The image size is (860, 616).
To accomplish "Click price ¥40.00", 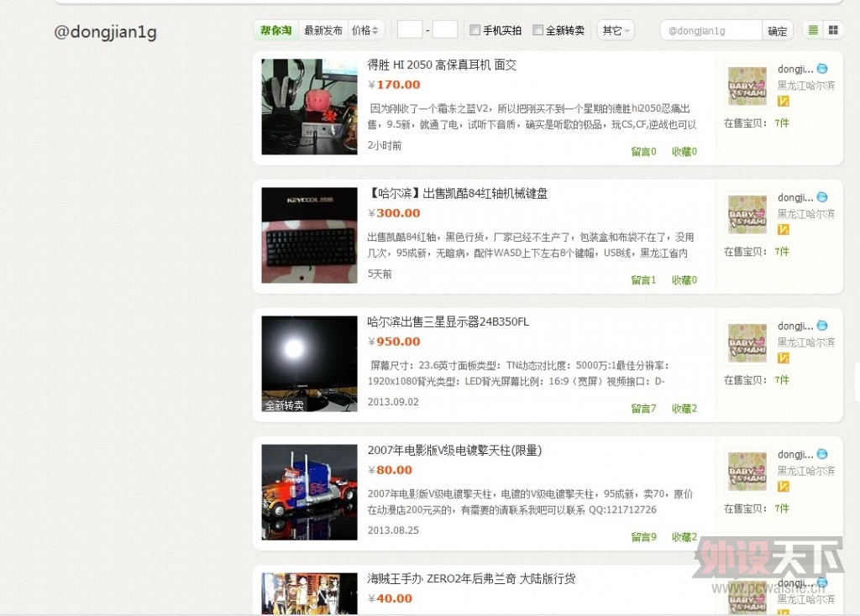I will pos(390,598).
